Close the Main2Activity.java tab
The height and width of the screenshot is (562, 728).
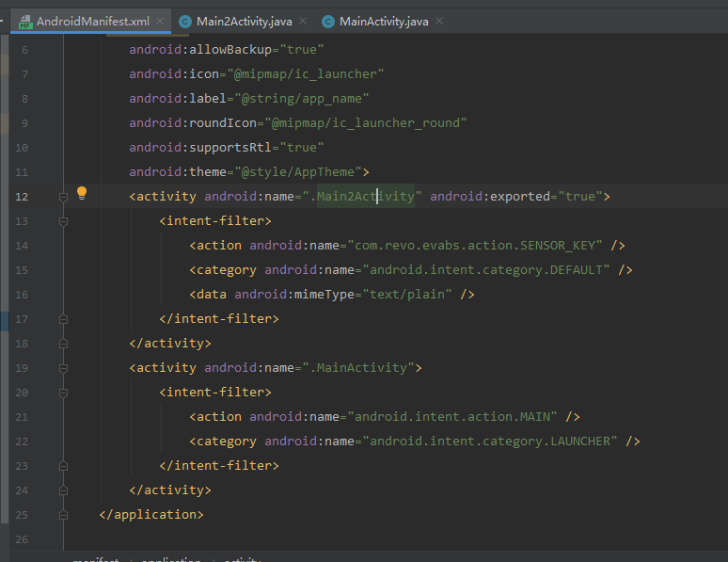point(303,21)
